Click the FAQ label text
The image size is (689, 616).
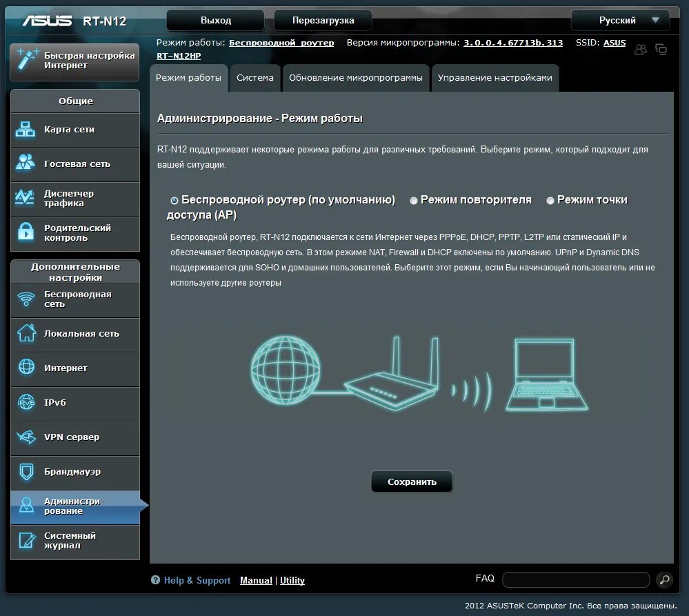(x=485, y=578)
